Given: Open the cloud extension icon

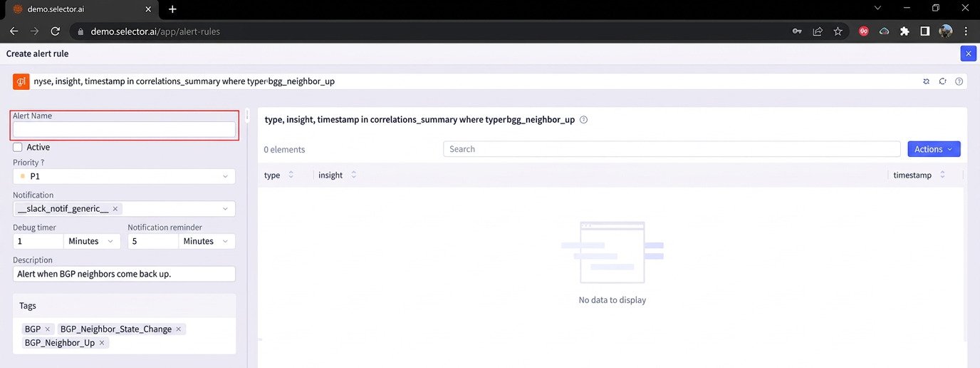Looking at the screenshot, I should (884, 31).
